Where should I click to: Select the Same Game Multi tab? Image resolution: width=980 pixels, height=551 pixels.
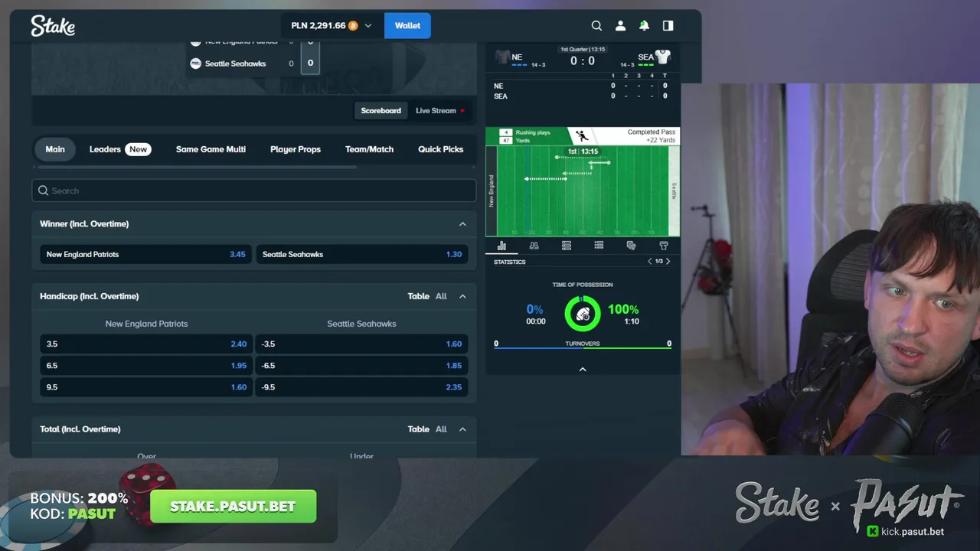(211, 149)
